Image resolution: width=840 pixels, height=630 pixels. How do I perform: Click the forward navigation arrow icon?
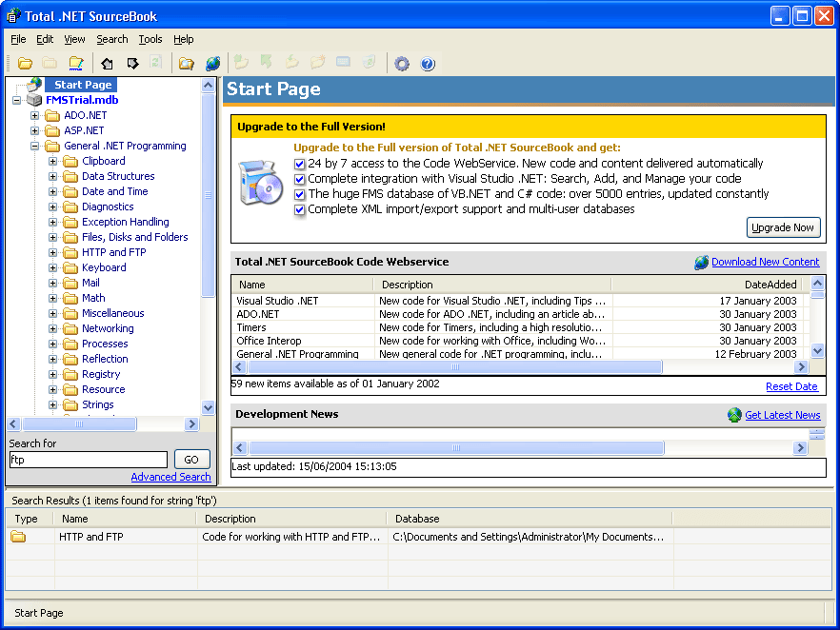132,63
